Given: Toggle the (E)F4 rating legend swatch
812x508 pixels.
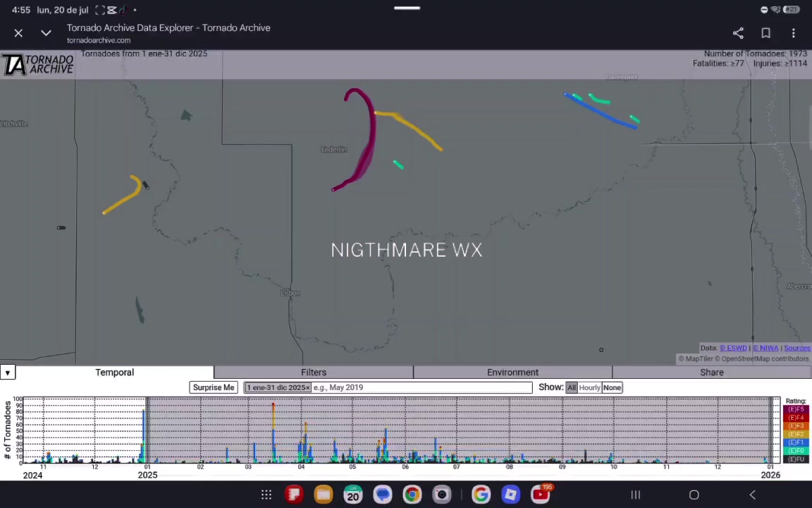Looking at the screenshot, I should (x=796, y=418).
